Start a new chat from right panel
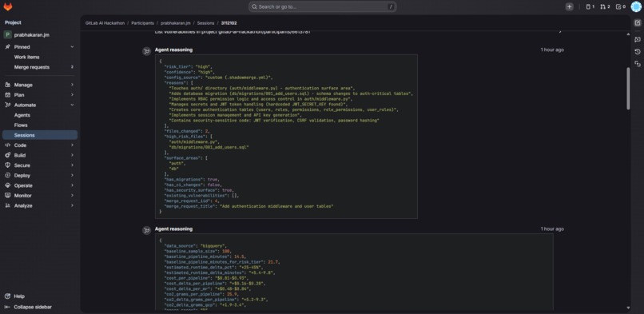The width and height of the screenshot is (644, 314). (x=638, y=22)
